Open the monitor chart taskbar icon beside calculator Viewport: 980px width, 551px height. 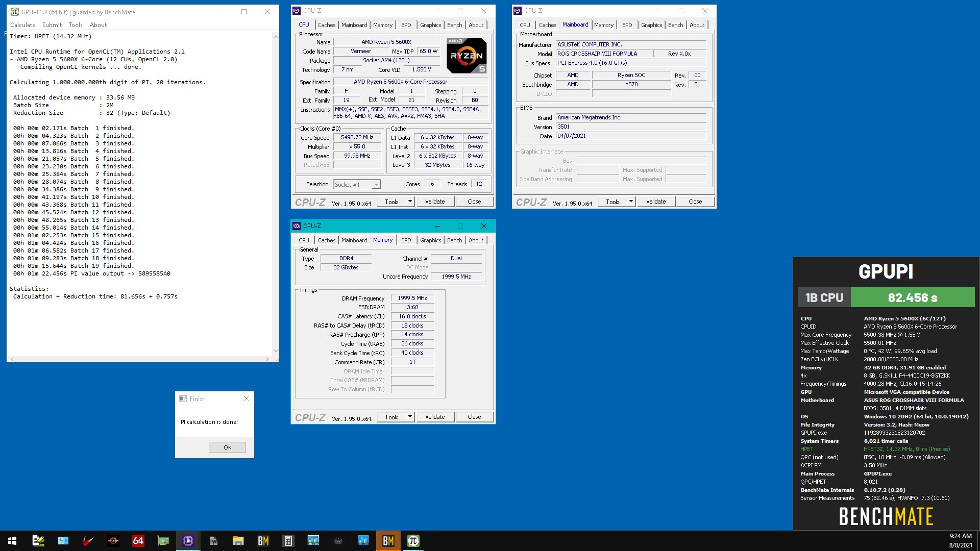tap(313, 541)
